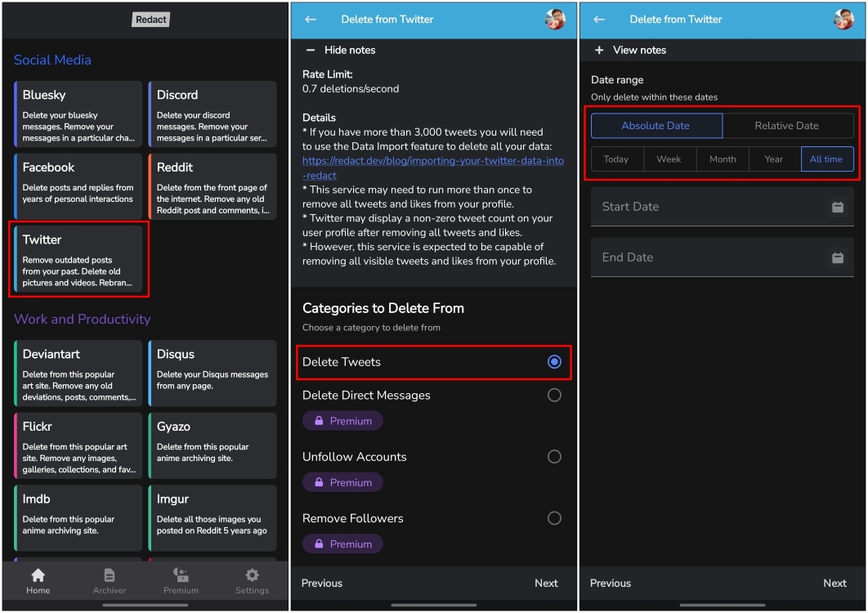Select the Delete Direct Messages option
Image resolution: width=868 pixels, height=613 pixels.
[x=554, y=394]
